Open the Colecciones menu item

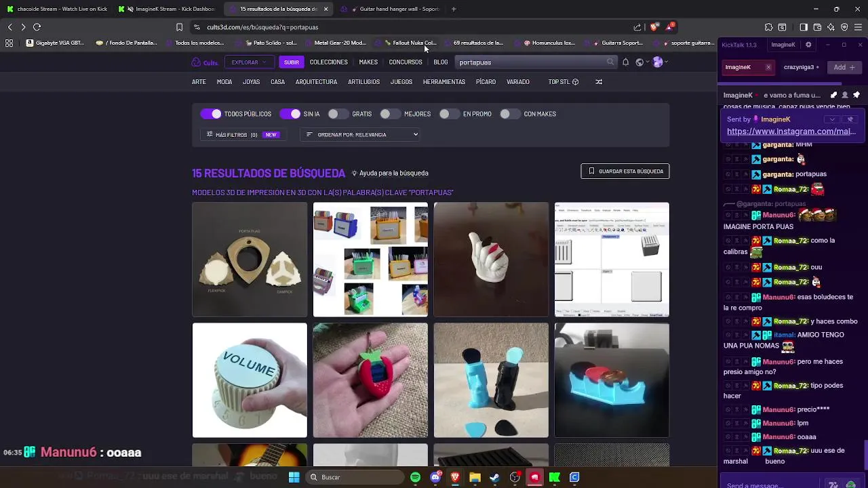329,62
